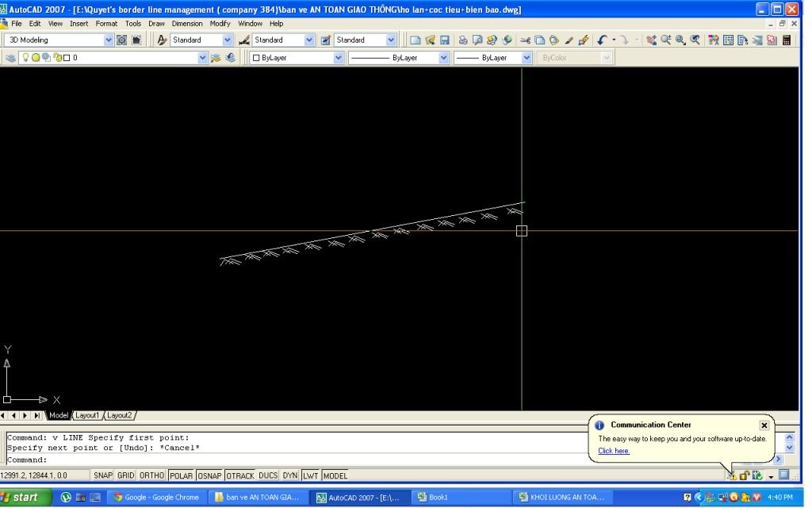The height and width of the screenshot is (508, 812).
Task: Click the Plot printer icon
Action: click(463, 40)
